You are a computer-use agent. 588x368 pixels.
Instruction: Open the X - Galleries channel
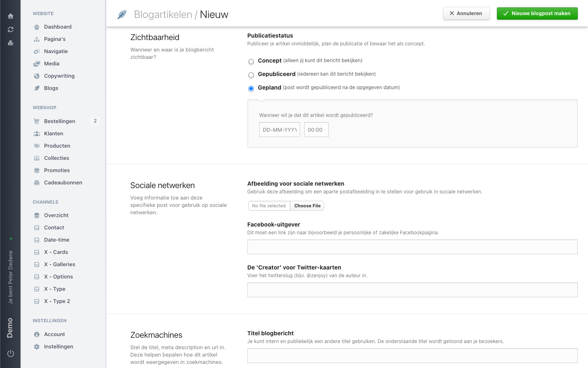60,264
